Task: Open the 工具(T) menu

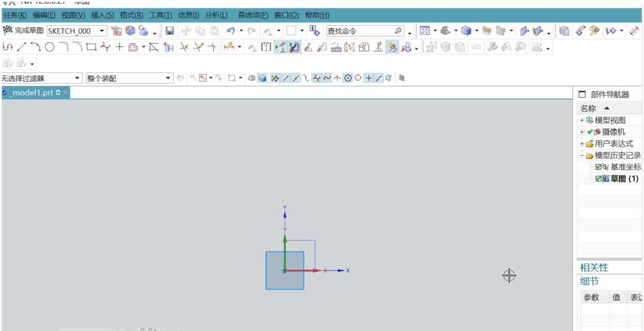Action: [x=160, y=15]
